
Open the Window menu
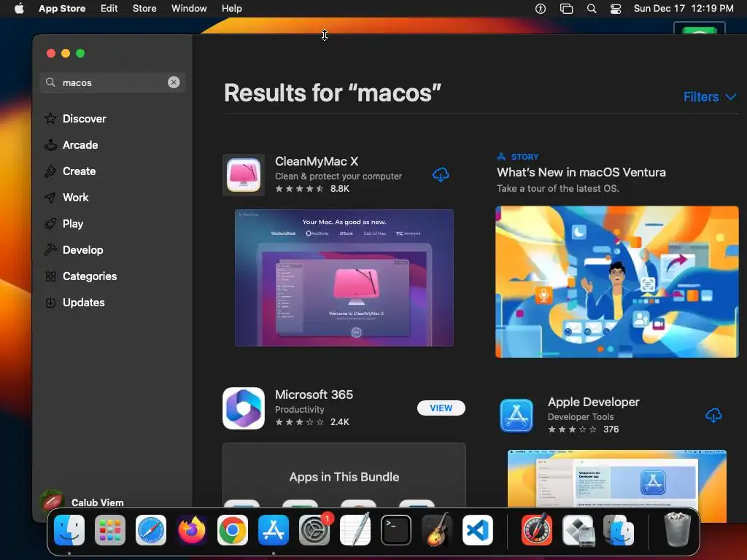pyautogui.click(x=189, y=8)
